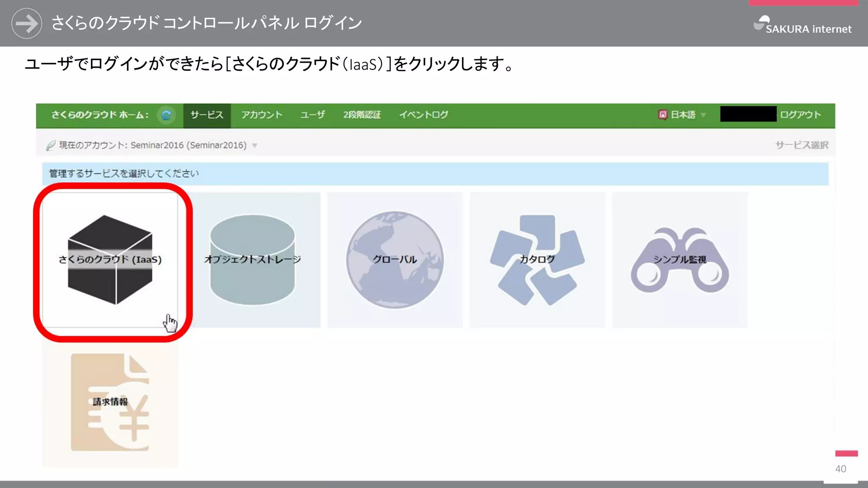The image size is (868, 488).
Task: Expand the Seminar2016 account dropdown
Action: coord(254,145)
